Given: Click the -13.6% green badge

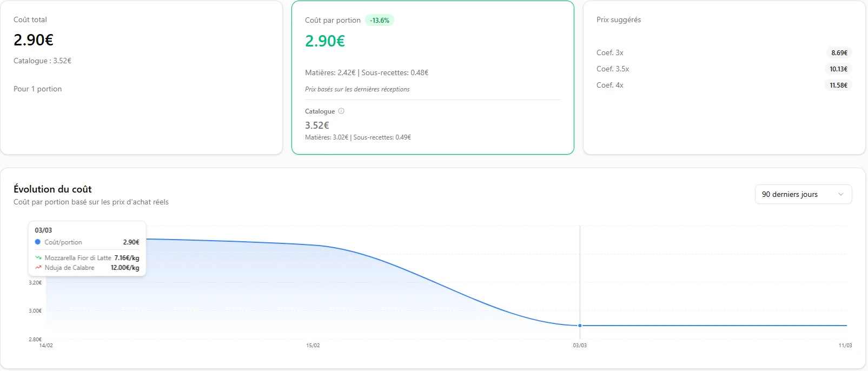Looking at the screenshot, I should tap(380, 21).
